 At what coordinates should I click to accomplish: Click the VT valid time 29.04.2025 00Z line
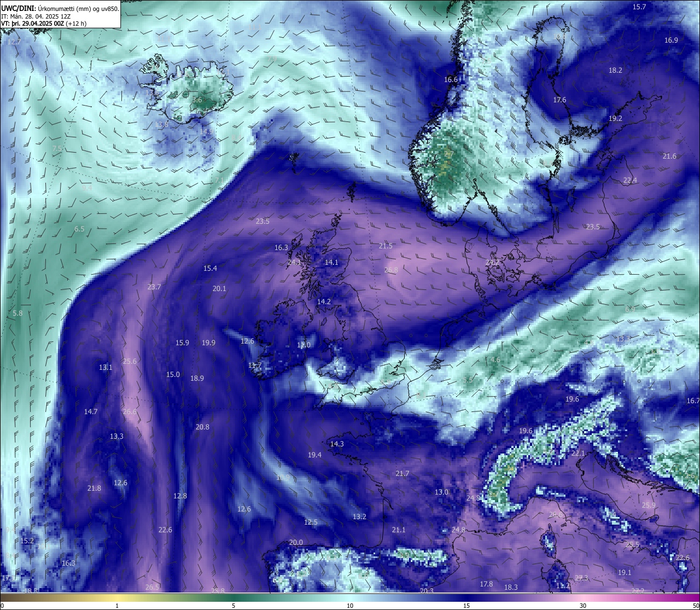43,24
